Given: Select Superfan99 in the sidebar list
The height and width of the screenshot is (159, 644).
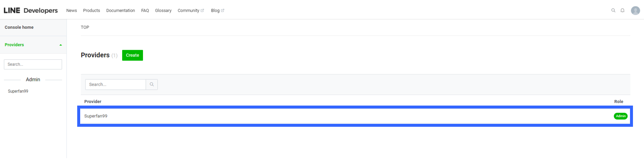Looking at the screenshot, I should tap(18, 91).
